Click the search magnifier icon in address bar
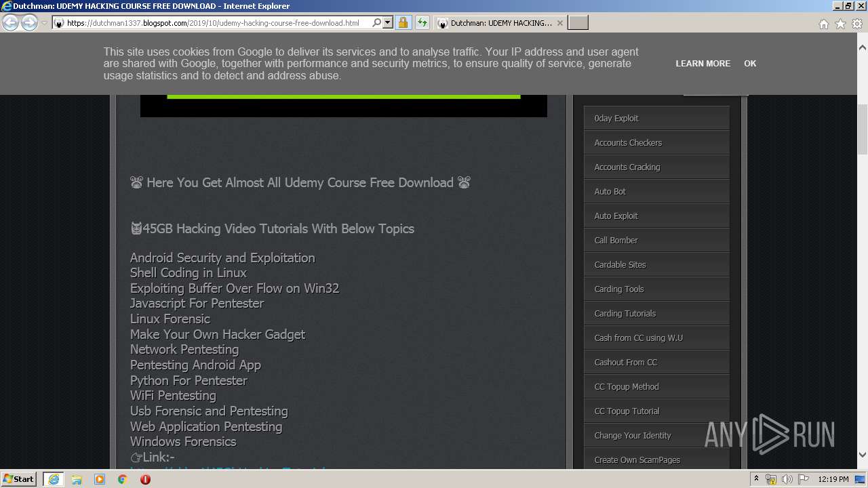 coord(376,23)
